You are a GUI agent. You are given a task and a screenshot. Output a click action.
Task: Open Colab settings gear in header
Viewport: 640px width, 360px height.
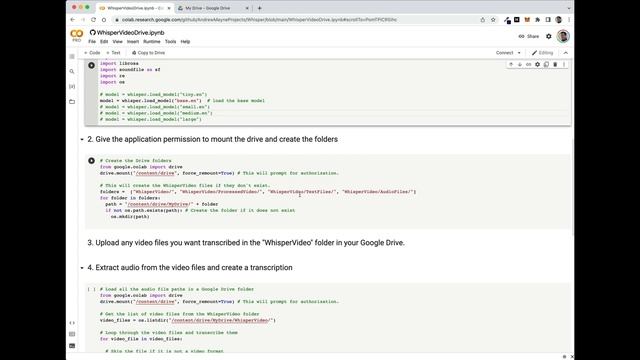(x=549, y=36)
